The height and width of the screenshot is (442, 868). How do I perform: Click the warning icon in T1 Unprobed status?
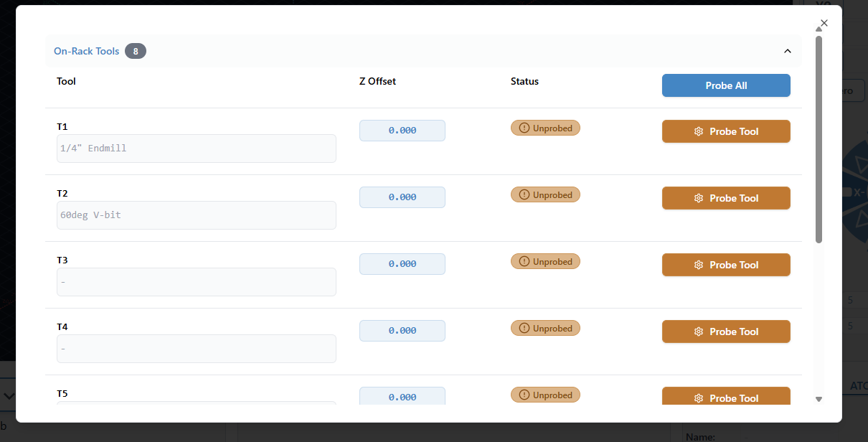[524, 128]
